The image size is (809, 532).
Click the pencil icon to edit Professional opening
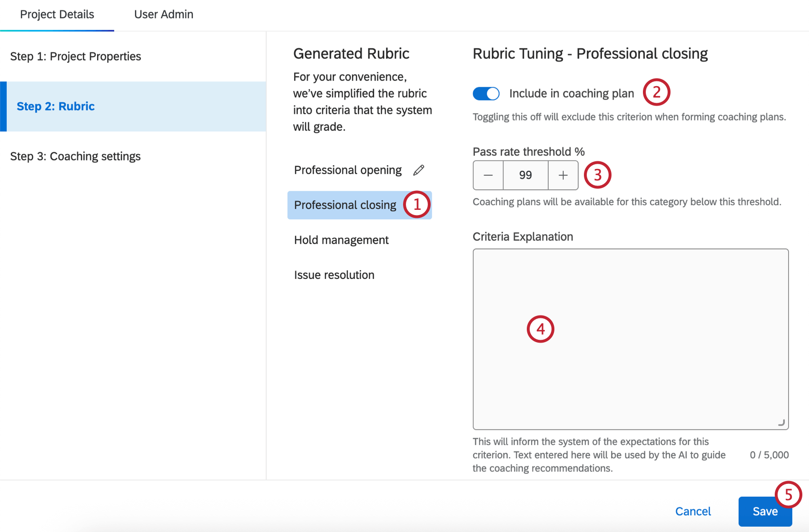pyautogui.click(x=418, y=170)
